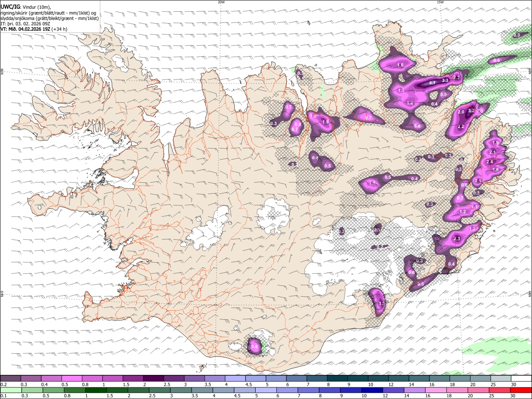Click the 2.0 snowfall value on the map
Viewport: 532px width, 399px height.
pyautogui.click(x=461, y=112)
